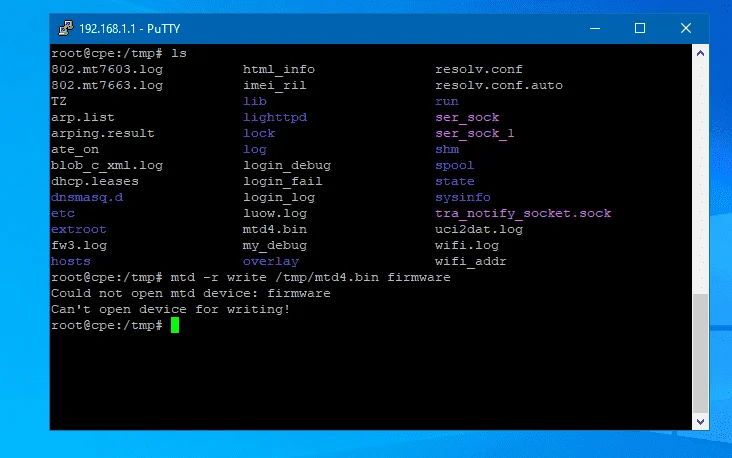Click login_fail file name

point(283,181)
